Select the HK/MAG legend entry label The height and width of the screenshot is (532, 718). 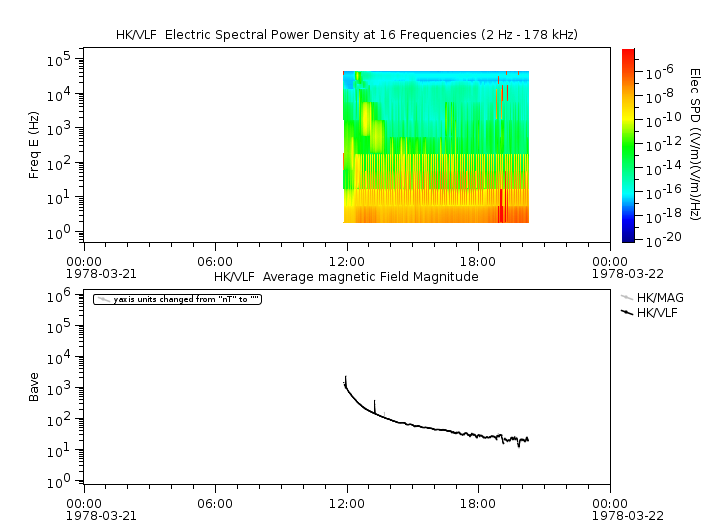(x=661, y=297)
